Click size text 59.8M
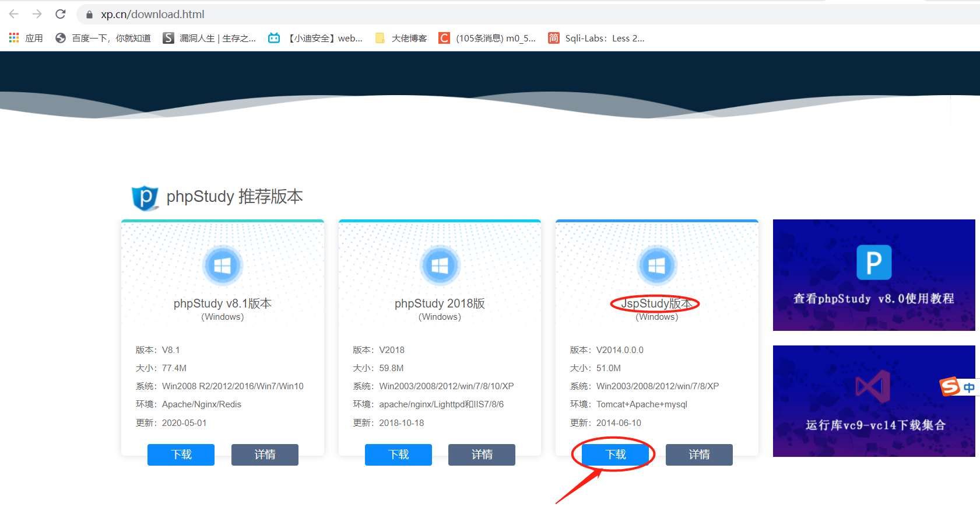Viewport: 980px width, 517px height. pyautogui.click(x=392, y=368)
